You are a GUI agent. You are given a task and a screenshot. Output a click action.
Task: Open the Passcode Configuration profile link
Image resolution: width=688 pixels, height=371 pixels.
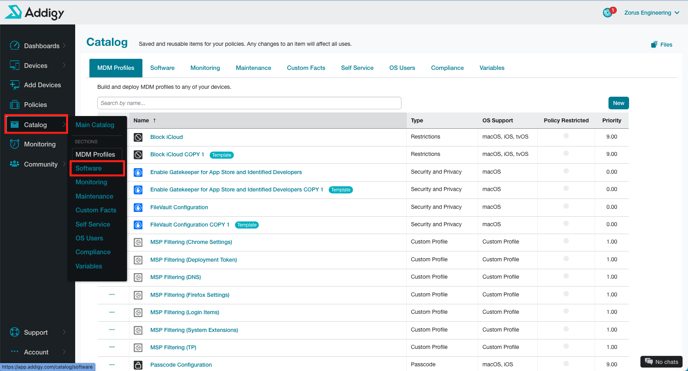pyautogui.click(x=181, y=365)
